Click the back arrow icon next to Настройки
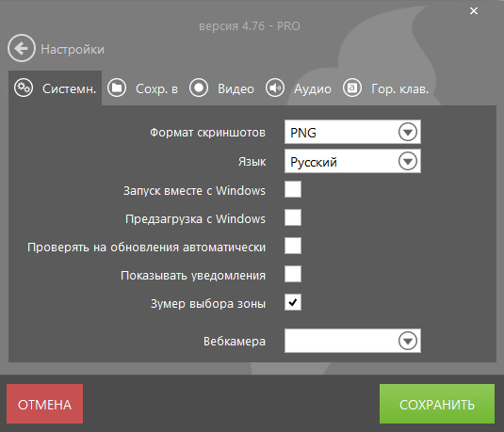The image size is (504, 432). [x=22, y=49]
